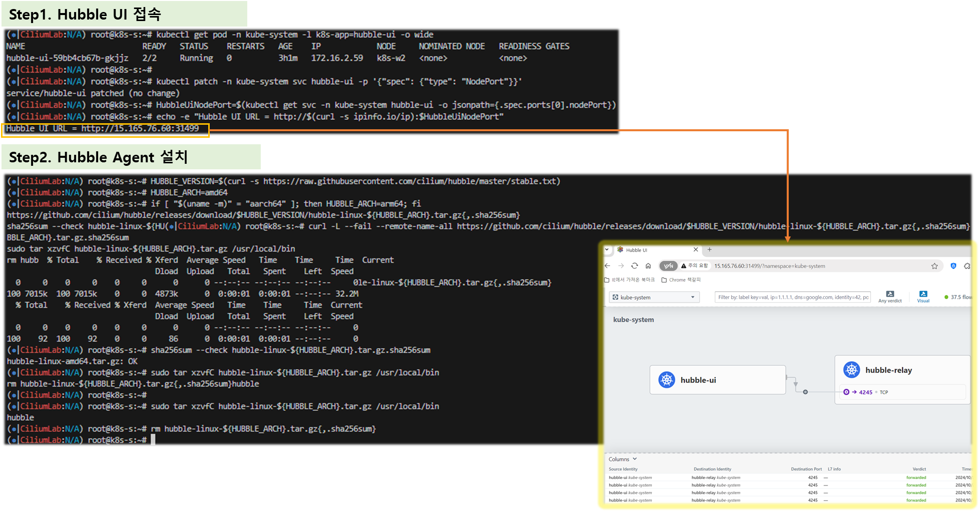Click the hubble-relay Kubernetes icon
Viewport: 980px width, 512px height.
point(851,370)
